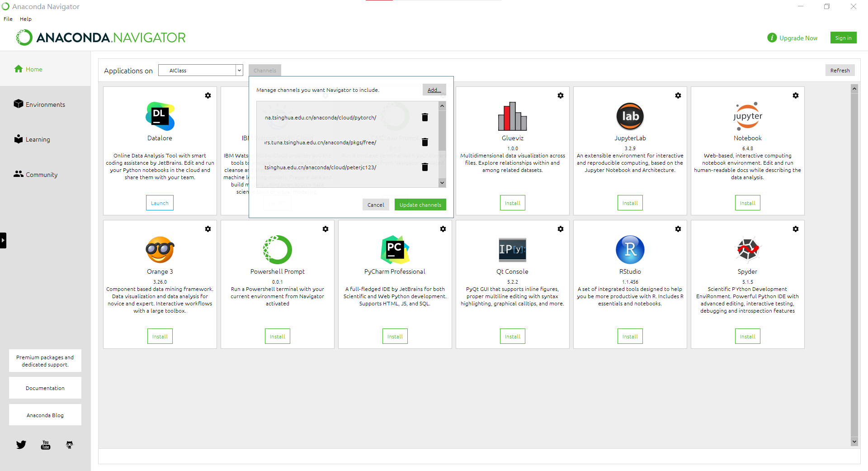Delete the peterjc123 channel with trash icon
This screenshot has height=471, width=868.
425,167
